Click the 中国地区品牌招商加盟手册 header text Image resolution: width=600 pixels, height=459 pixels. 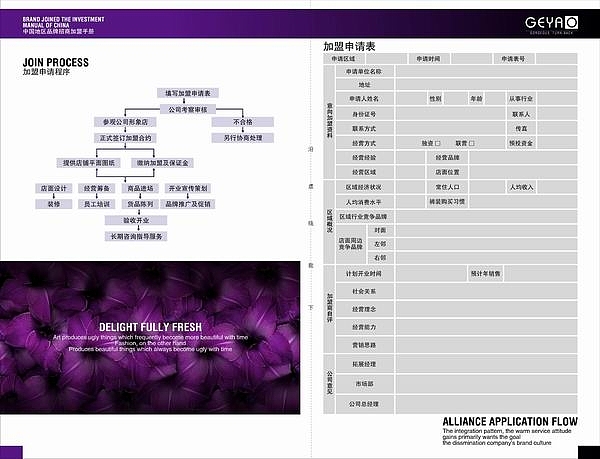point(58,31)
